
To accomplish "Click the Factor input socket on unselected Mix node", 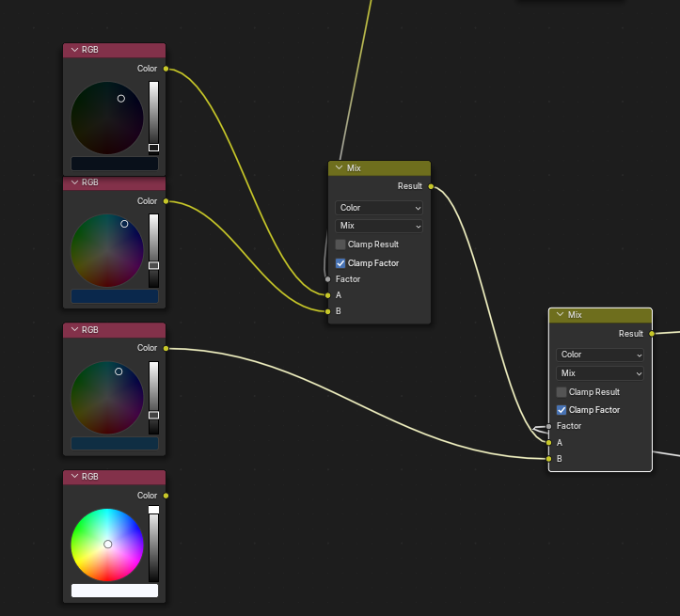I will [x=328, y=279].
